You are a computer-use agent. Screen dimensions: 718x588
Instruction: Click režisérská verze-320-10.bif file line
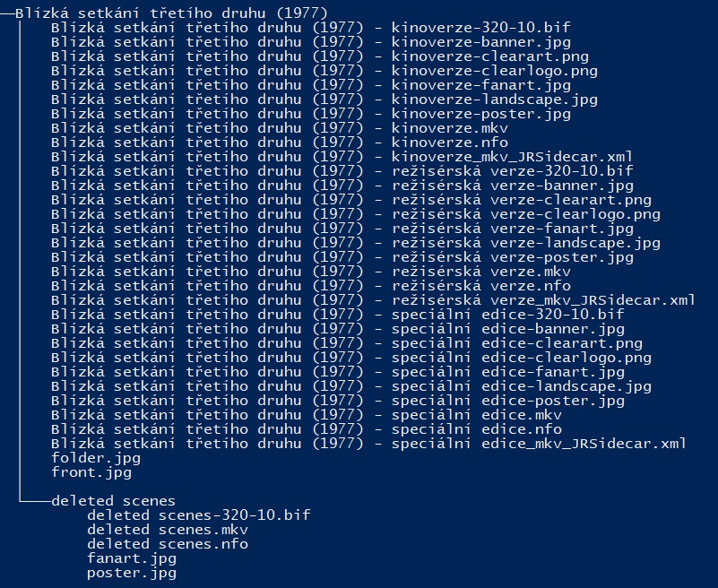point(342,171)
